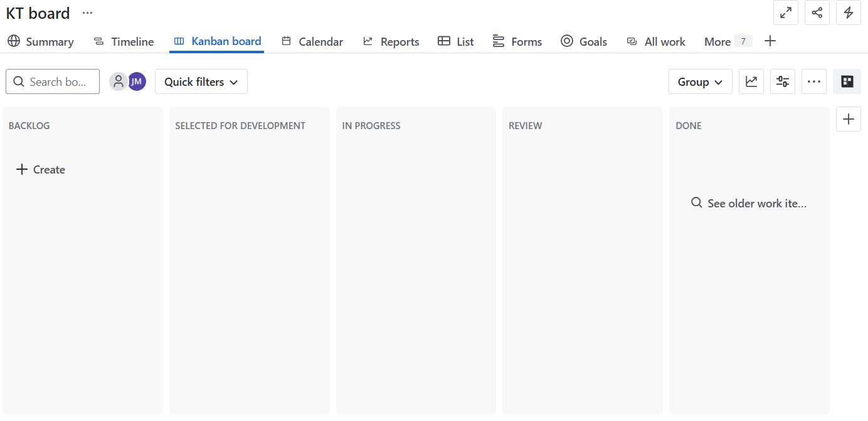Toggle the dark board panel icon

[x=847, y=81]
